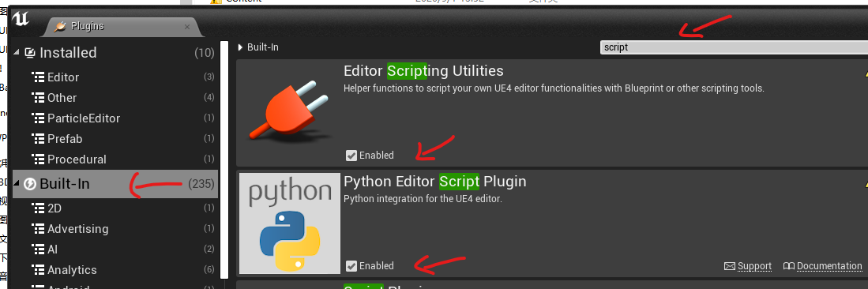The height and width of the screenshot is (289, 868).
Task: Click the ParticleEditor category list icon
Action: [38, 118]
